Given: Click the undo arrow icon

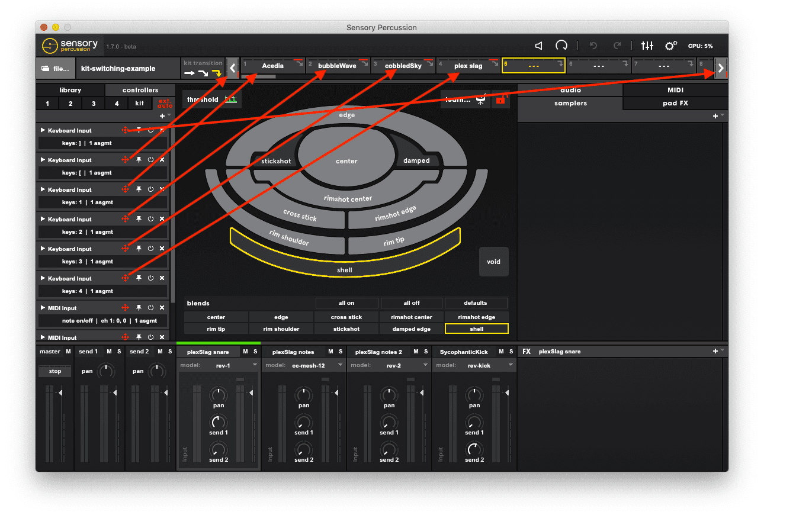Looking at the screenshot, I should coord(593,46).
